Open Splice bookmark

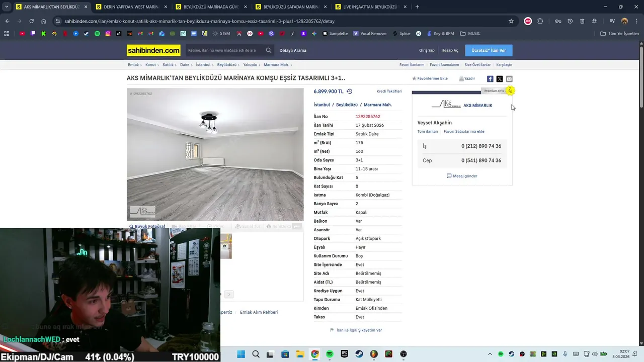(x=401, y=34)
